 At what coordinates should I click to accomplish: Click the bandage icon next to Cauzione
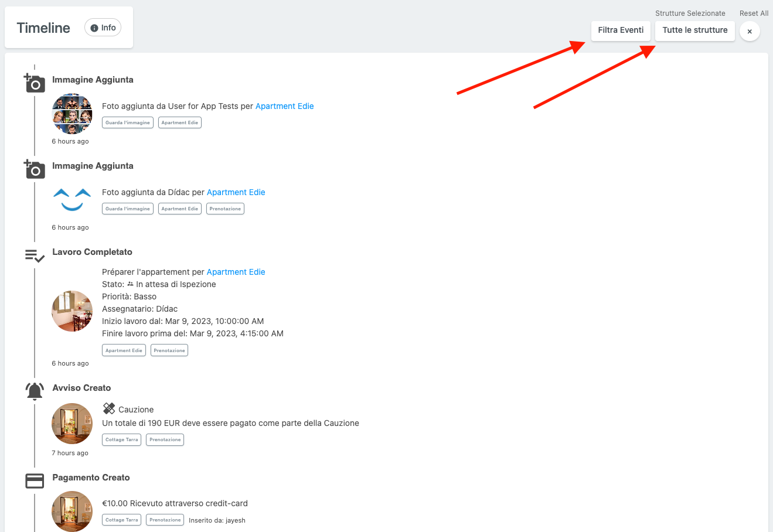tap(109, 409)
